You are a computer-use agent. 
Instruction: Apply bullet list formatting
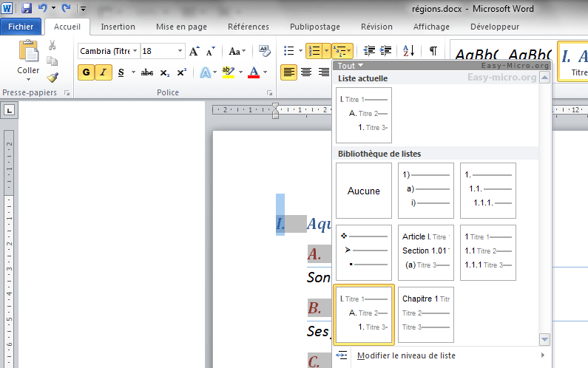click(x=288, y=50)
